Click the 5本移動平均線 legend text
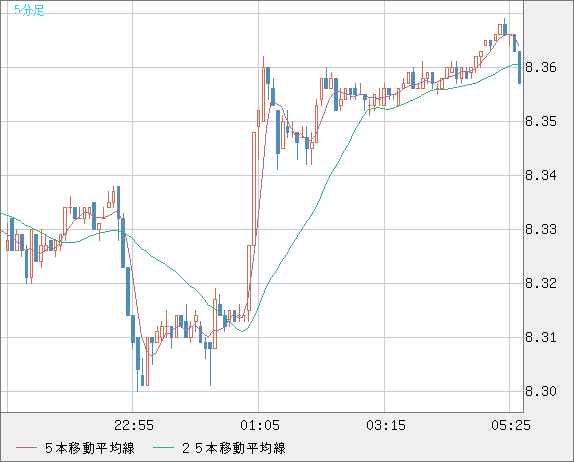574x462 pixels. pos(90,448)
